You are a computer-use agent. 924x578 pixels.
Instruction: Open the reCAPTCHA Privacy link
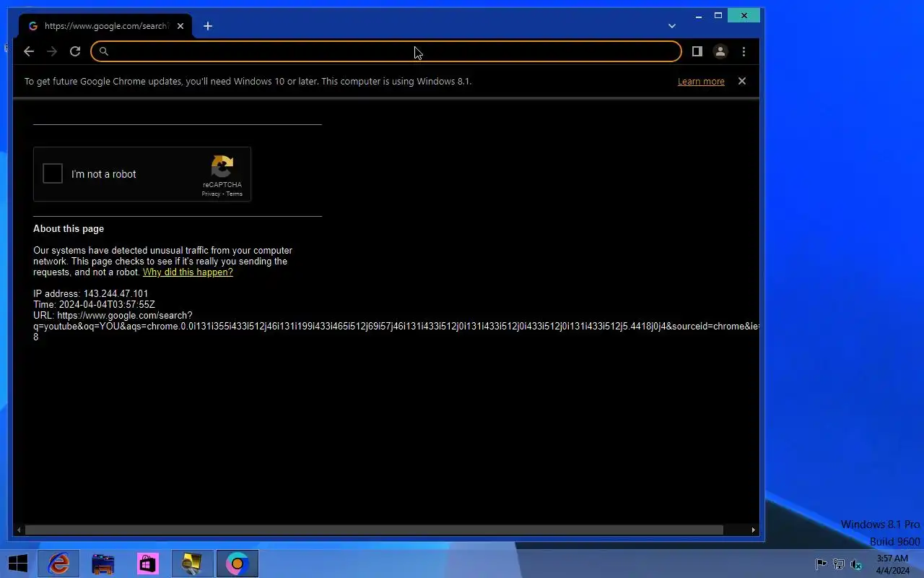(211, 194)
